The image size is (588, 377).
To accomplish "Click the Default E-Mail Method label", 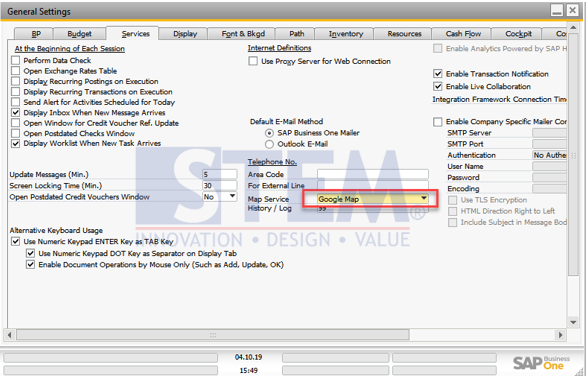I will (286, 122).
